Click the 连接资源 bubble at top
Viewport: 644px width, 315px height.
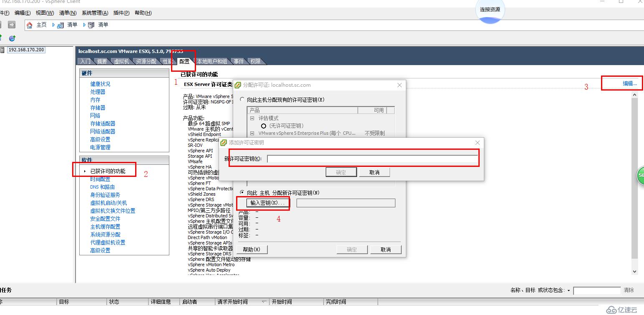point(490,10)
